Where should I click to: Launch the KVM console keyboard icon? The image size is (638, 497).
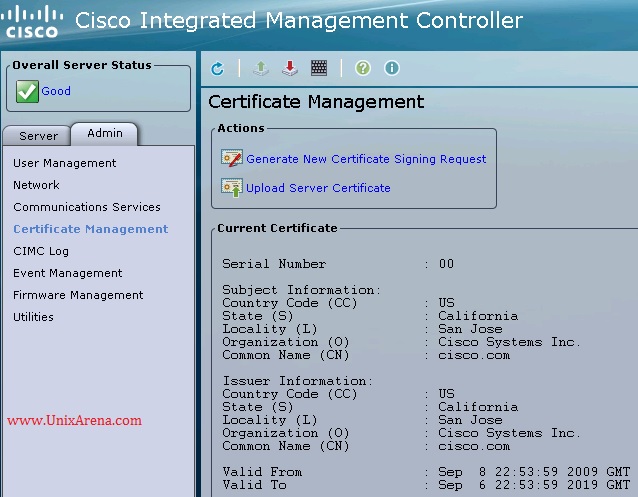319,68
